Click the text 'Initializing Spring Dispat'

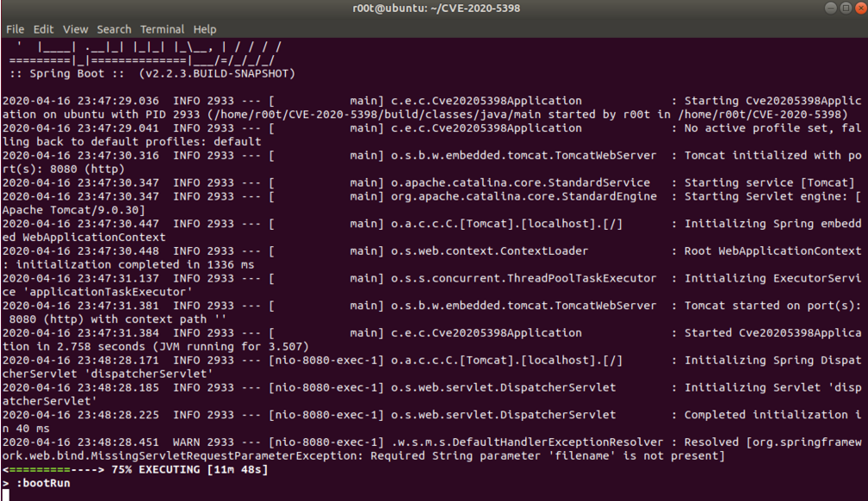point(772,361)
